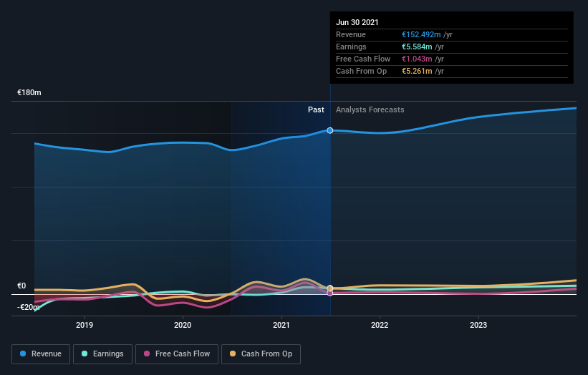Click the orange Cash From Op data point
Image resolution: width=588 pixels, height=375 pixels.
pos(330,288)
